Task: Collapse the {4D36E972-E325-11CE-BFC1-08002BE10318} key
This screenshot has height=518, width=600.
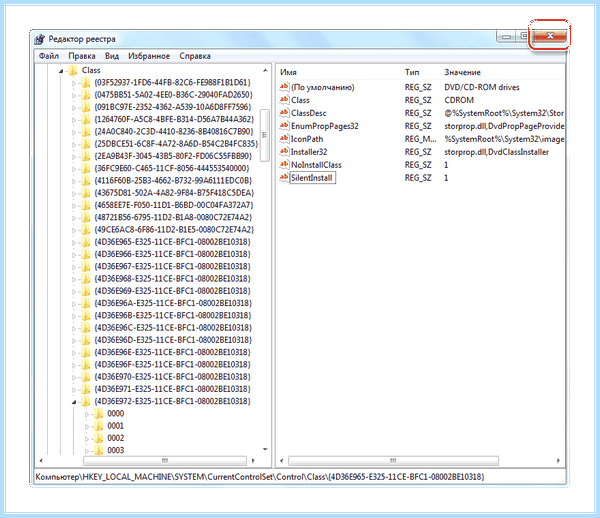Action: tap(74, 402)
